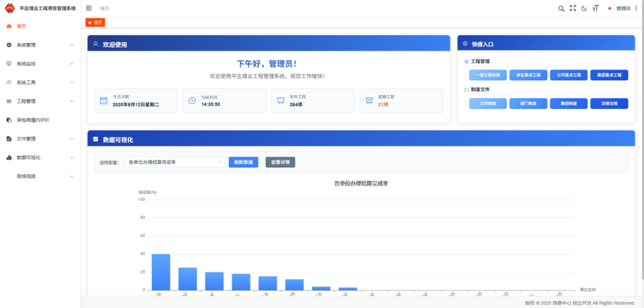Click the 平庄煤业 logo icon
The width and height of the screenshot is (644, 308).
tap(10, 8)
